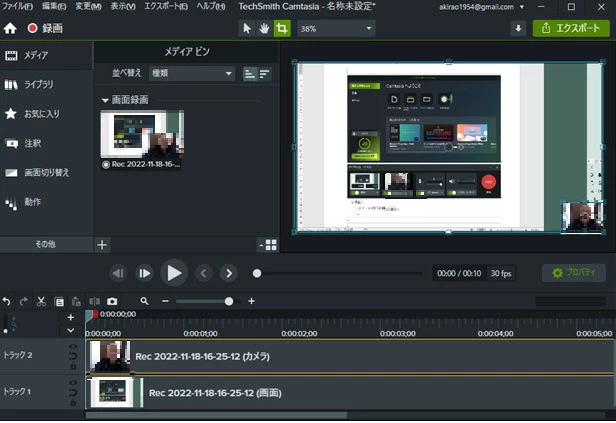Viewport: 616px width, 423px height.
Task: Click the download arrow beside Export
Action: point(518,28)
